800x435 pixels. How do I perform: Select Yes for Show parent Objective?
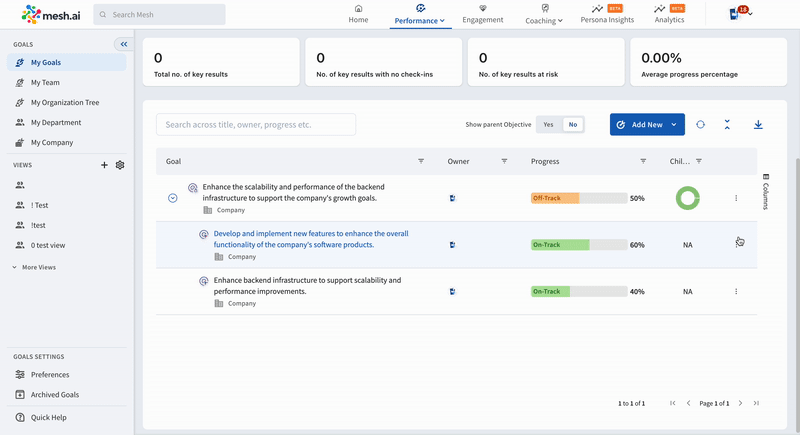click(548, 125)
